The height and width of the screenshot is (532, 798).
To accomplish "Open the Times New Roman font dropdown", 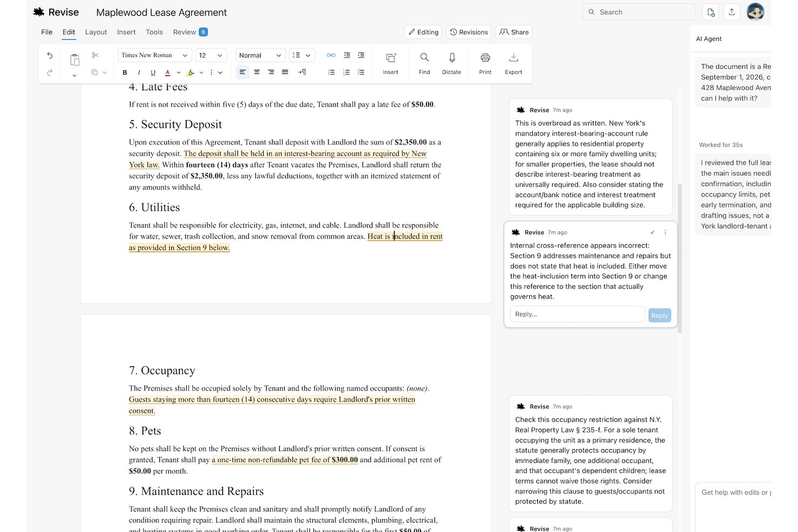I will point(155,56).
